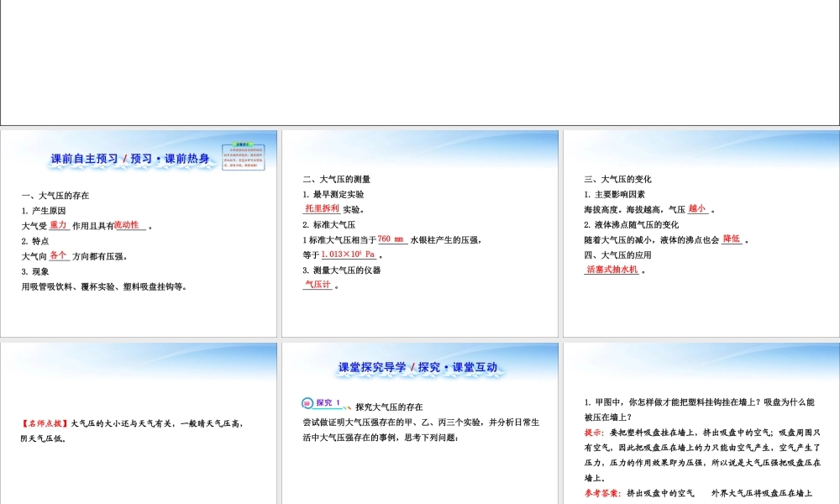
Task: Open the 大气压的变化 slide
Action: pos(701,234)
